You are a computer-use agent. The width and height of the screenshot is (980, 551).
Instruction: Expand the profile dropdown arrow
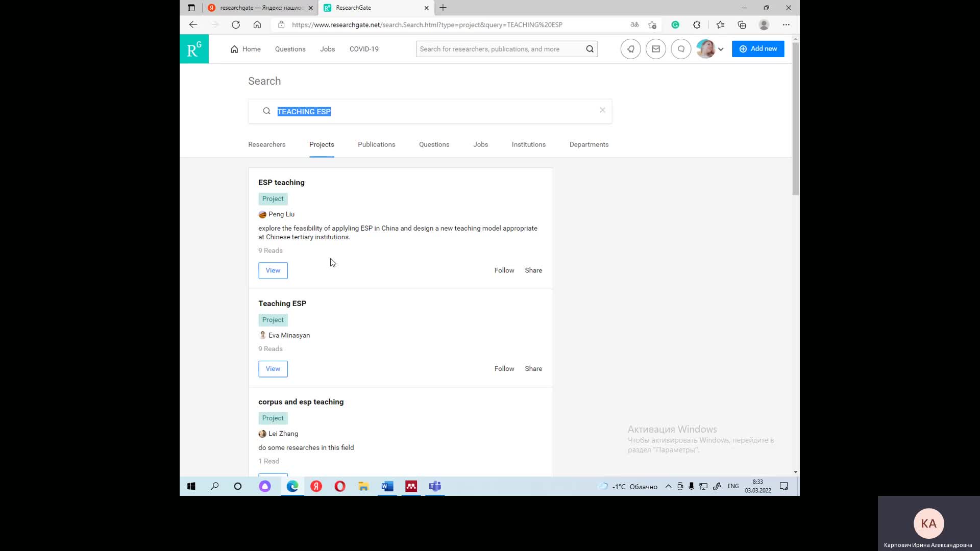(721, 49)
